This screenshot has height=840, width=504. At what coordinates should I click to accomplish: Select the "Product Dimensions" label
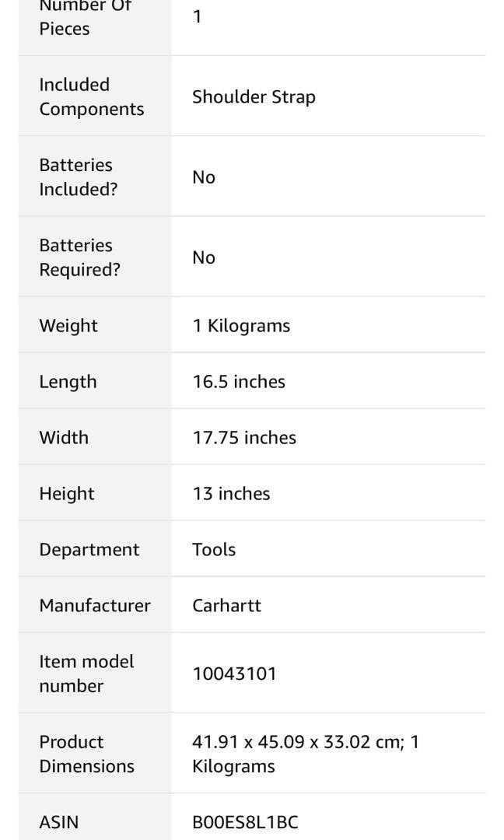pyautogui.click(x=86, y=754)
